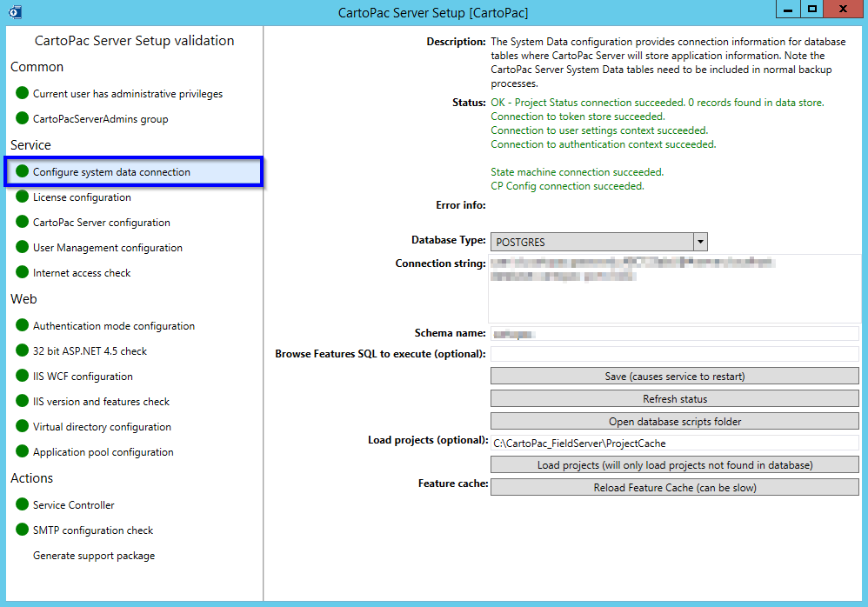Image resolution: width=868 pixels, height=607 pixels.
Task: Click green dot beside CartoPac Server configuration
Action: point(22,222)
